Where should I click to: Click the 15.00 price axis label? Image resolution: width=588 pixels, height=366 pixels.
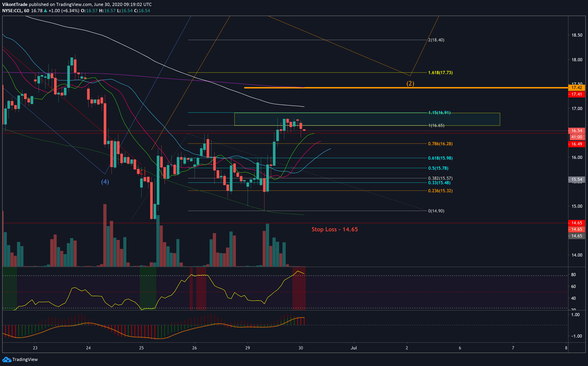577,206
